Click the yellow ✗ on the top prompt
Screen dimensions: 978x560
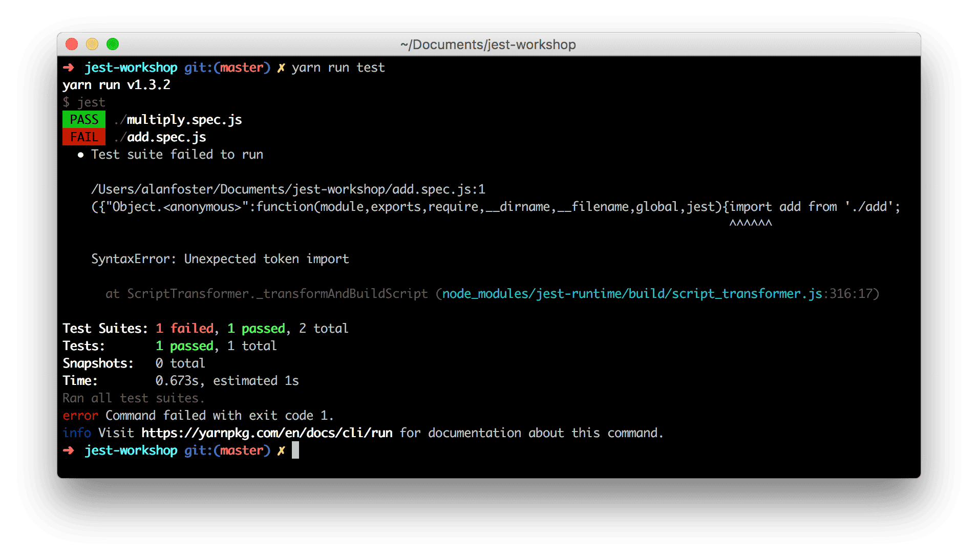click(281, 68)
